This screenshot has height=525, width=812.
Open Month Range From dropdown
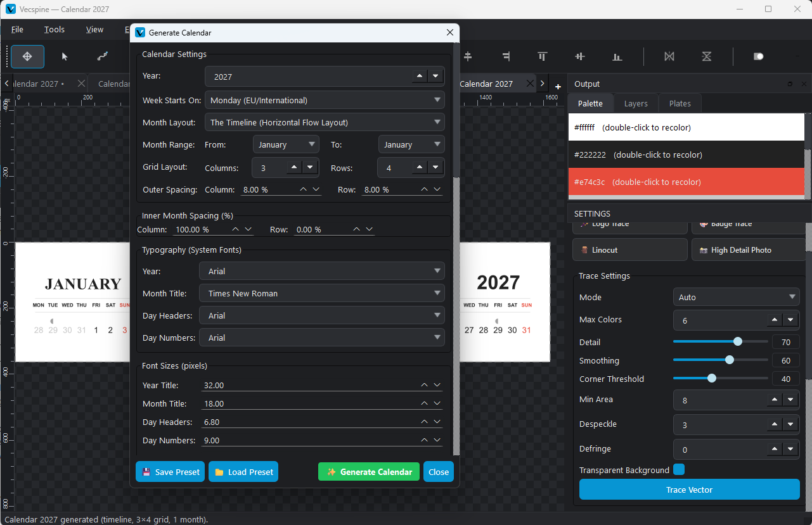point(286,144)
